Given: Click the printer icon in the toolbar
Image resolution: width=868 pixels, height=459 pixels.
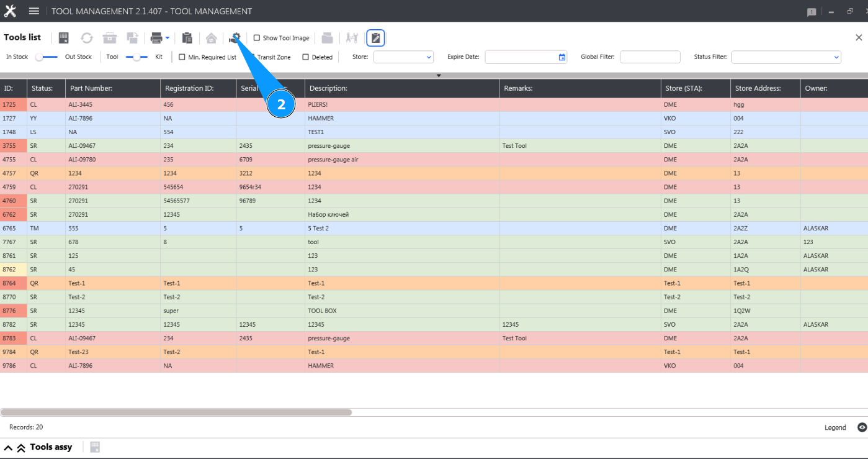Looking at the screenshot, I should (x=156, y=38).
